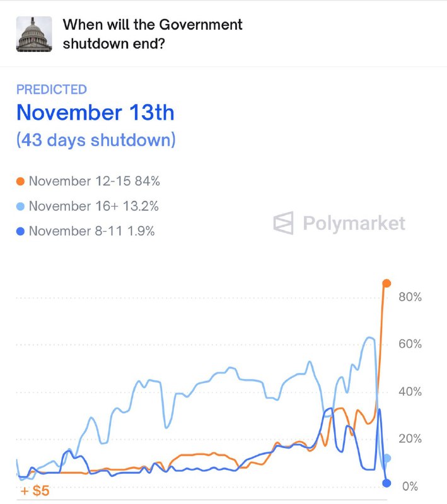Screen dimensions: 447x504
Task: Click the + $5 wager button
Action: (33, 488)
